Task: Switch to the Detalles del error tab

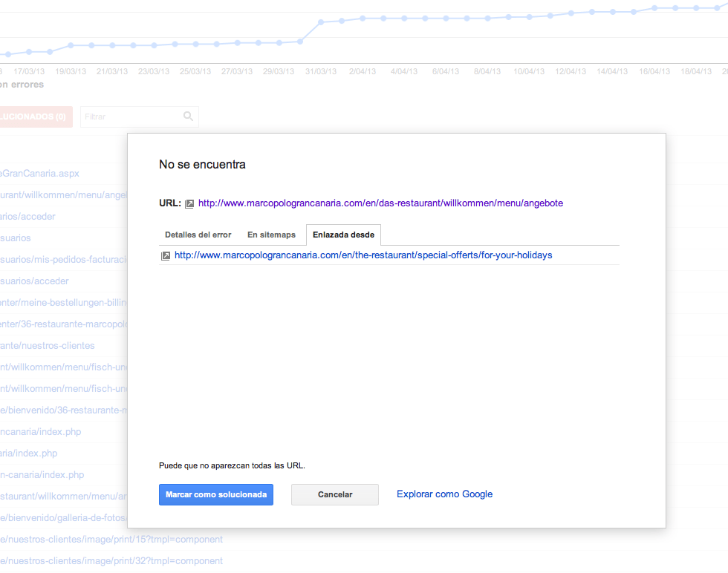Action: 198,235
